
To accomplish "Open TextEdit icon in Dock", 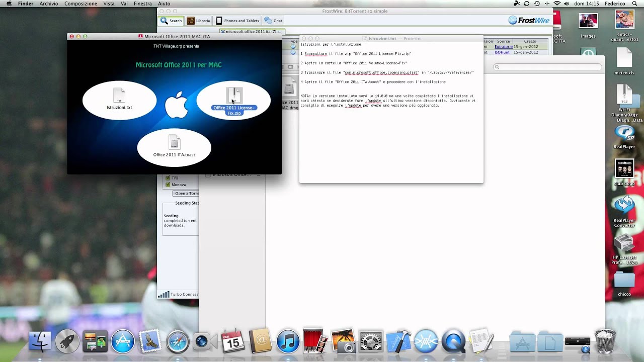I will pyautogui.click(x=481, y=341).
